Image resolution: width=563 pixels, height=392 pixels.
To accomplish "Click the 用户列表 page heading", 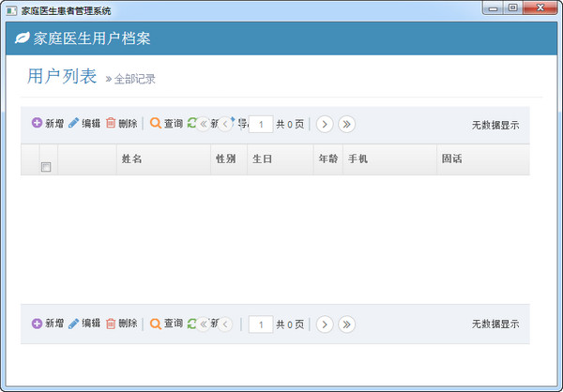I will [62, 76].
